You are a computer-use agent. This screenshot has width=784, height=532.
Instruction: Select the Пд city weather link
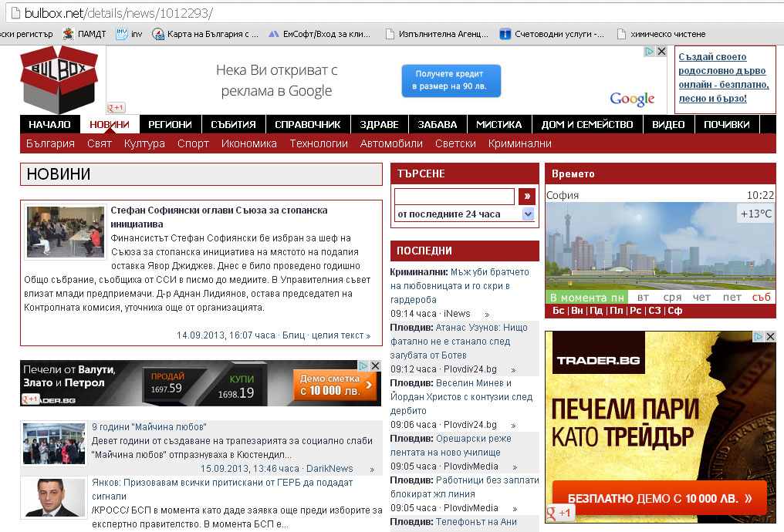(x=596, y=311)
